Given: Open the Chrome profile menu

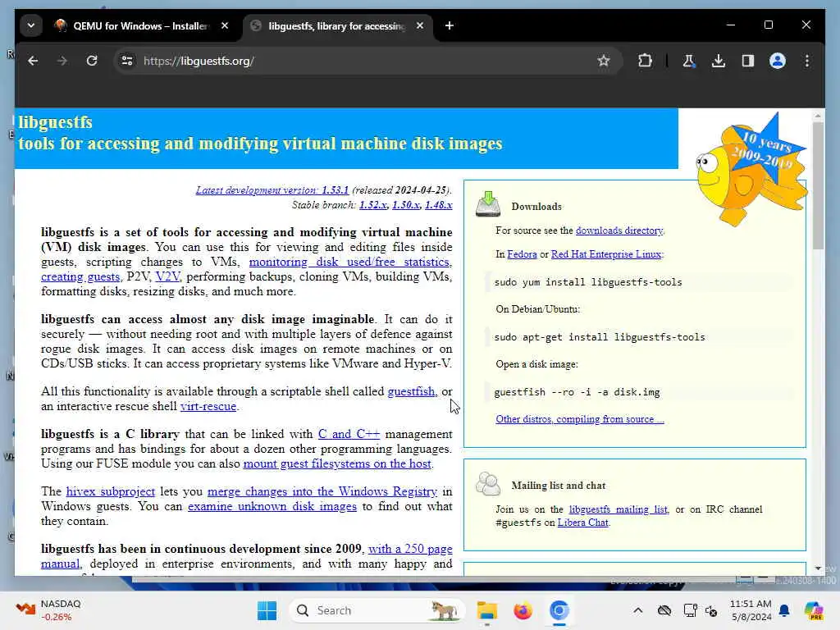Looking at the screenshot, I should [x=778, y=61].
